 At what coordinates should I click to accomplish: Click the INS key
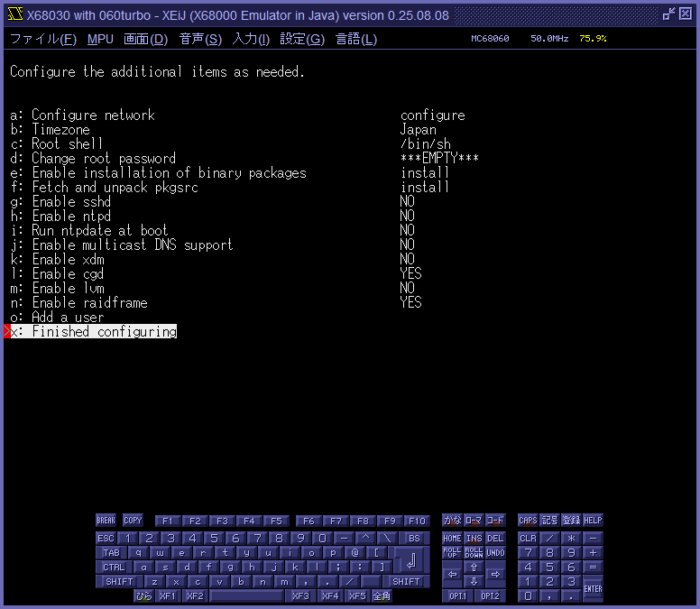(x=474, y=538)
